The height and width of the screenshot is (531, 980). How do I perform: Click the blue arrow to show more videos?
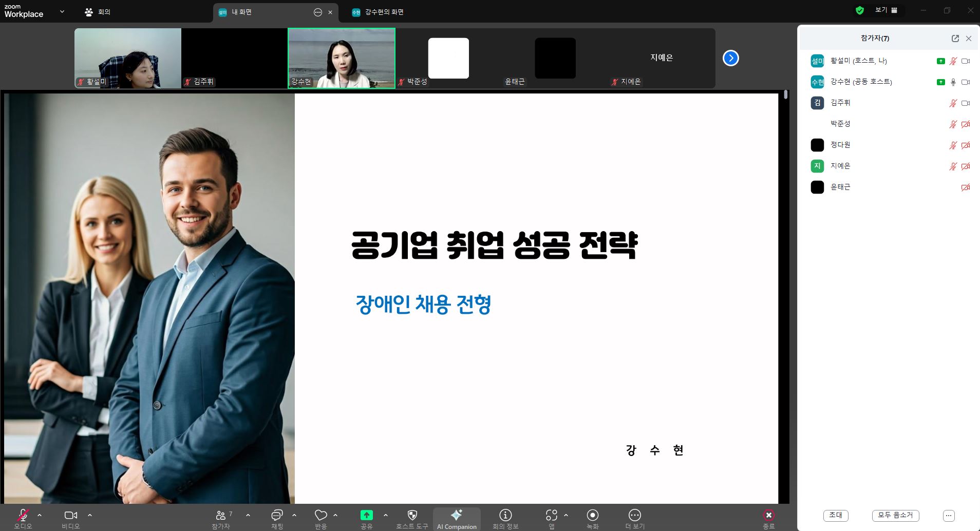730,58
